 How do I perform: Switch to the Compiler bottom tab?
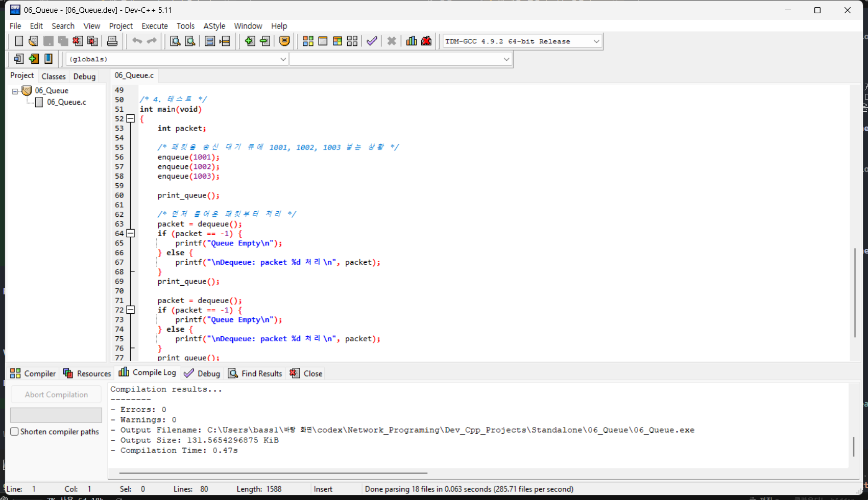pyautogui.click(x=33, y=373)
